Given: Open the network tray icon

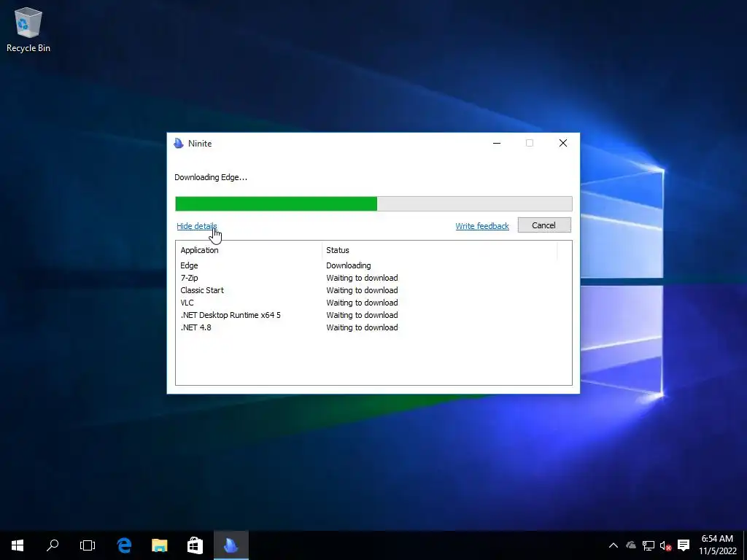Looking at the screenshot, I should pos(649,545).
